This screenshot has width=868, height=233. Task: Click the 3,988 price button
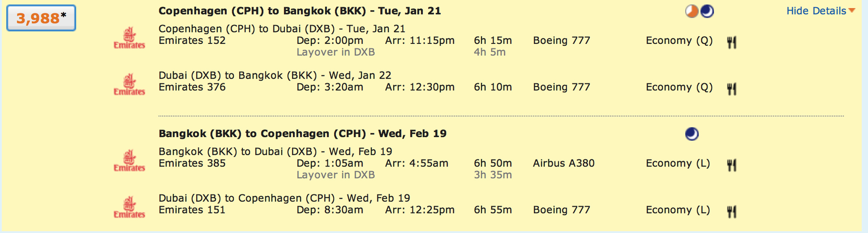pos(41,18)
